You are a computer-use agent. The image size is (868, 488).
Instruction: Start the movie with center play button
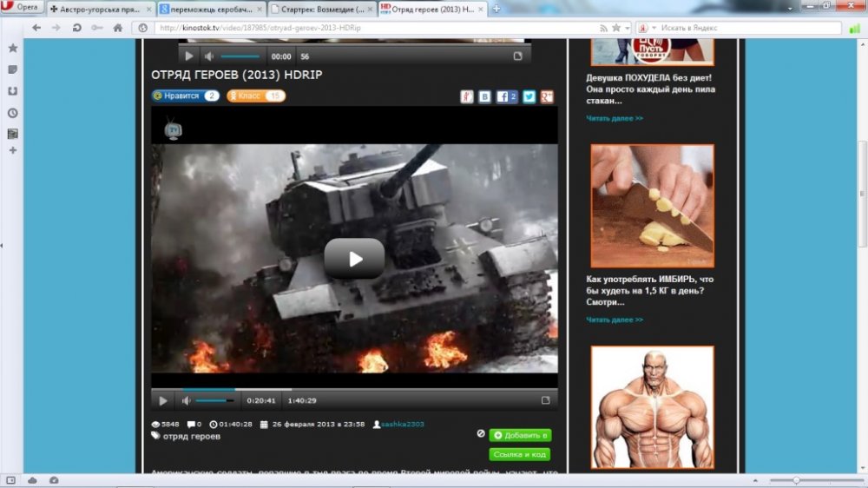pyautogui.click(x=354, y=259)
